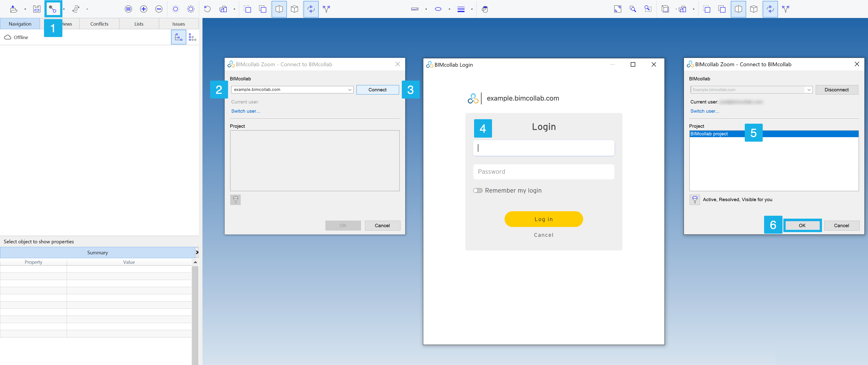The height and width of the screenshot is (365, 868).
Task: Expand the line thickness dropdown arrow
Action: pos(472,9)
